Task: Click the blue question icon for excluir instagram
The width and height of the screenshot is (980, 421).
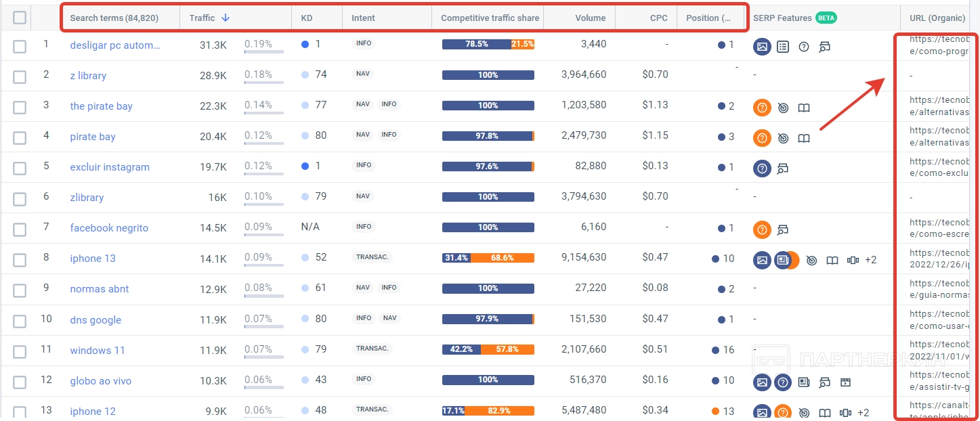Action: coord(762,169)
